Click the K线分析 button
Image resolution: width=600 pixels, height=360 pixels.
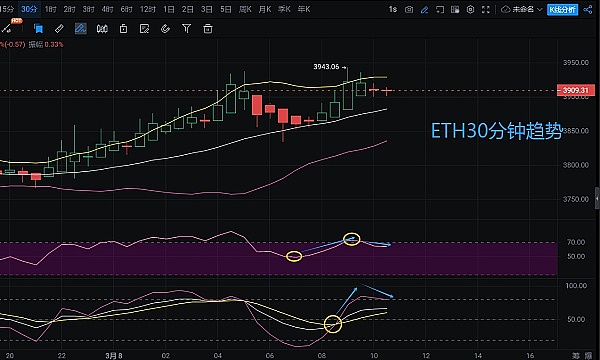coord(562,10)
